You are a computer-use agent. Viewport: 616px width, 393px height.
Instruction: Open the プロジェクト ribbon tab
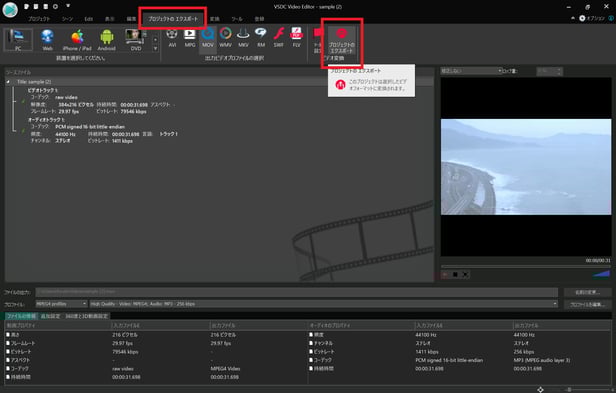click(39, 19)
